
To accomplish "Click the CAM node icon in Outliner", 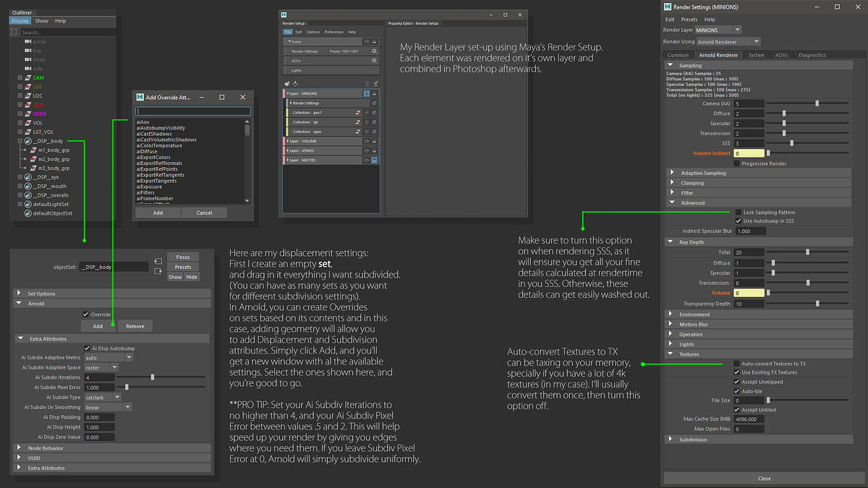I will pos(27,77).
